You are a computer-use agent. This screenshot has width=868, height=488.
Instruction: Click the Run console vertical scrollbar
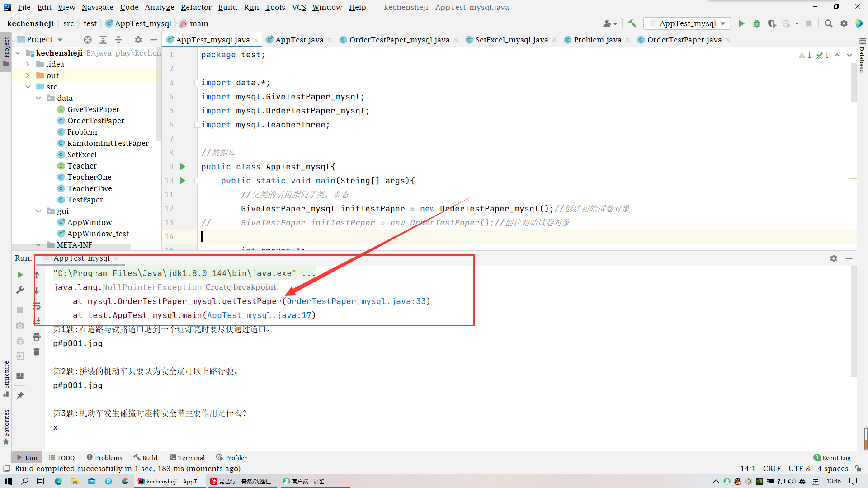pyautogui.click(x=853, y=321)
